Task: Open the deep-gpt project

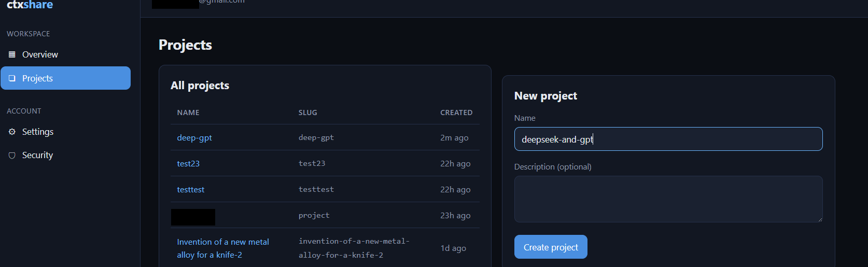Action: point(194,137)
